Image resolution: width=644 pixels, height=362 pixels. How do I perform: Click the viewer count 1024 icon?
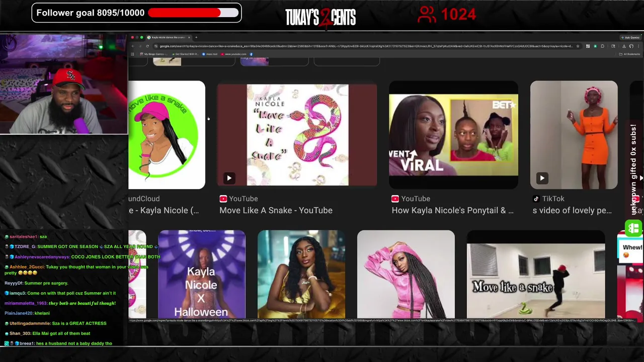427,14
